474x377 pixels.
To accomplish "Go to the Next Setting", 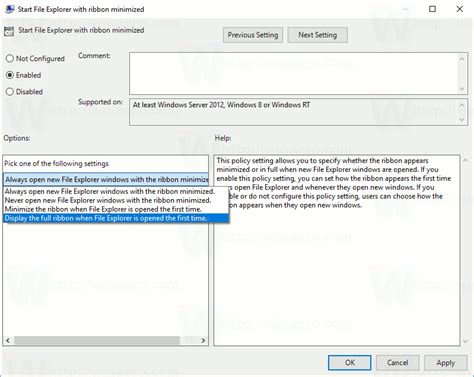I will point(317,35).
